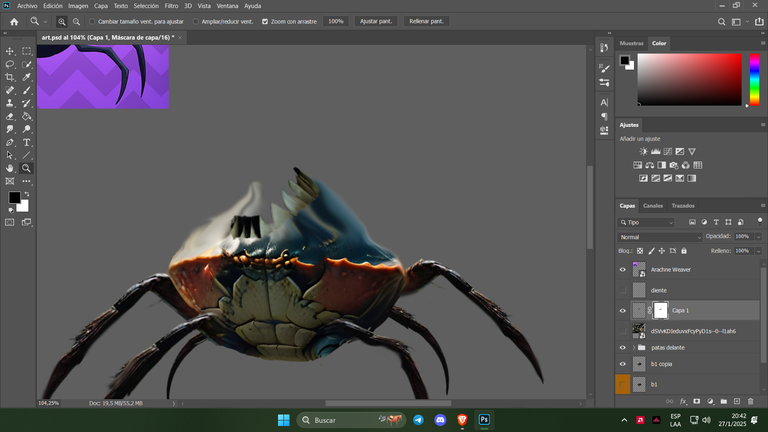Open layer effects fx menu

click(683, 401)
